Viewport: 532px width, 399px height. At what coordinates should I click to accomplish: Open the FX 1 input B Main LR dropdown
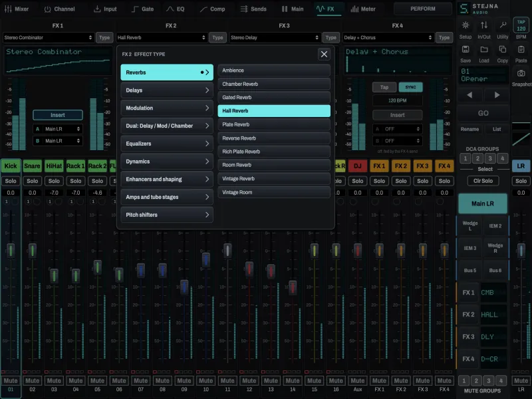(58, 141)
